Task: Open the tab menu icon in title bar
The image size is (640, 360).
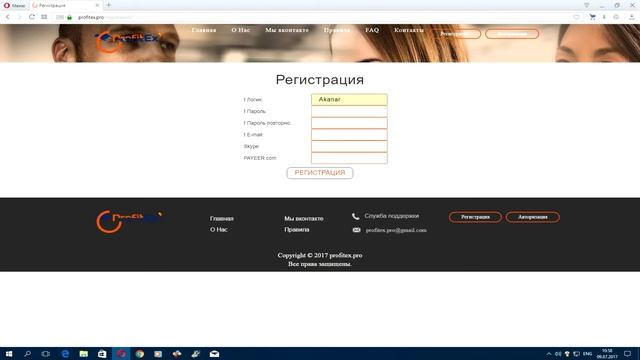Action: pyautogui.click(x=587, y=5)
